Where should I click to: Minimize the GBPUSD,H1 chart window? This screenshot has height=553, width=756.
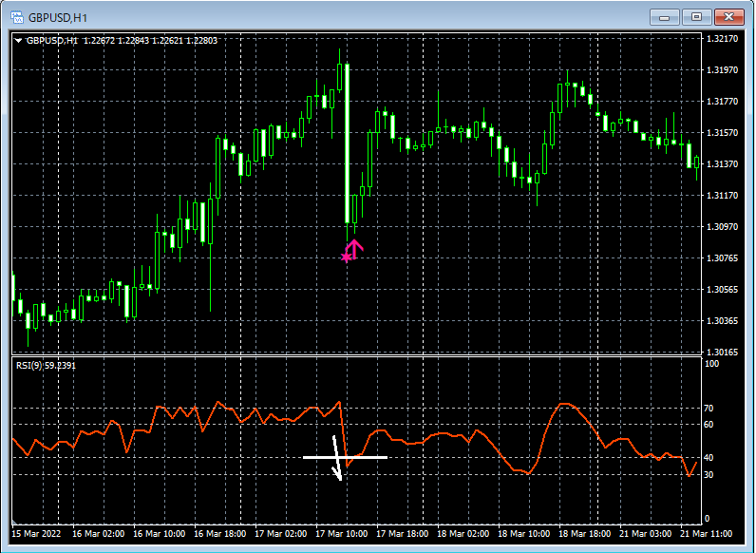click(x=665, y=17)
